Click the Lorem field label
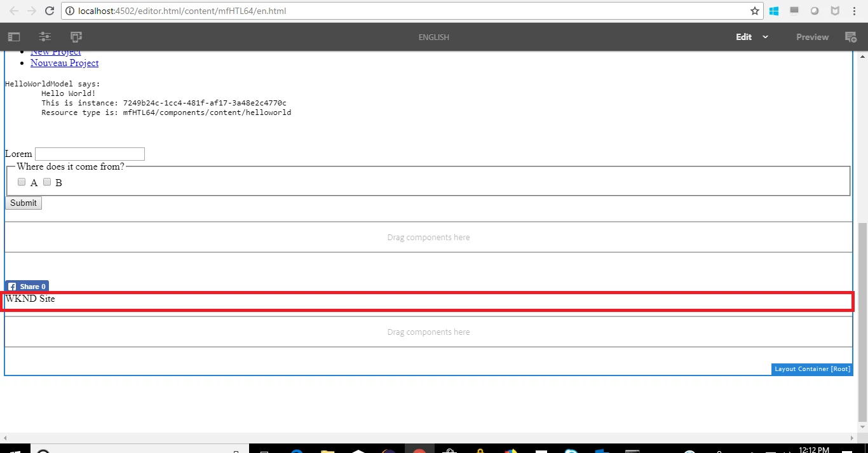This screenshot has height=453, width=868. pyautogui.click(x=18, y=154)
